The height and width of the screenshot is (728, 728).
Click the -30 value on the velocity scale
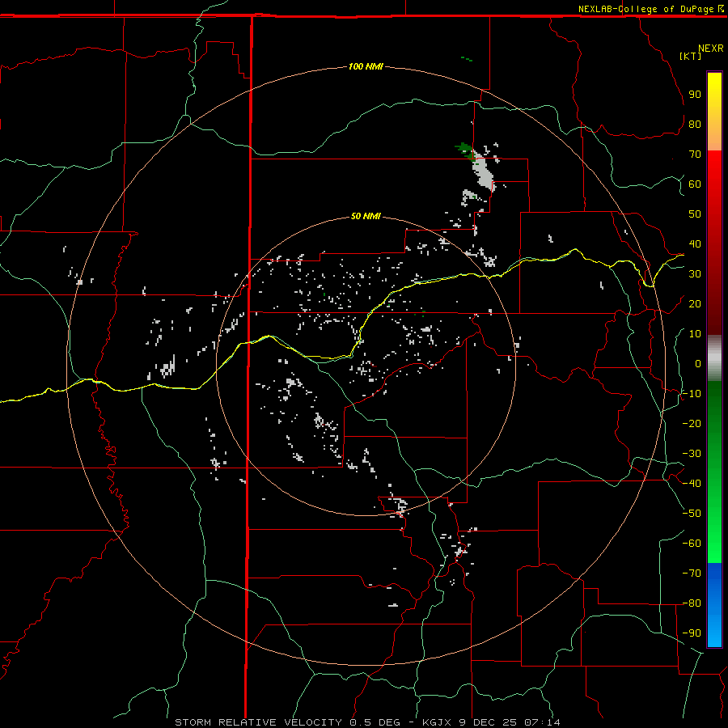(692, 454)
